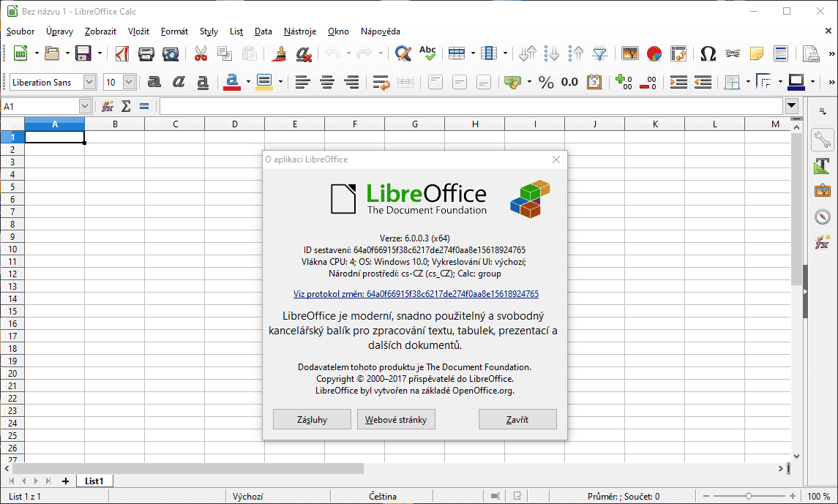Select the Clone Formatting paintbrush
This screenshot has width=838, height=504.
278,53
